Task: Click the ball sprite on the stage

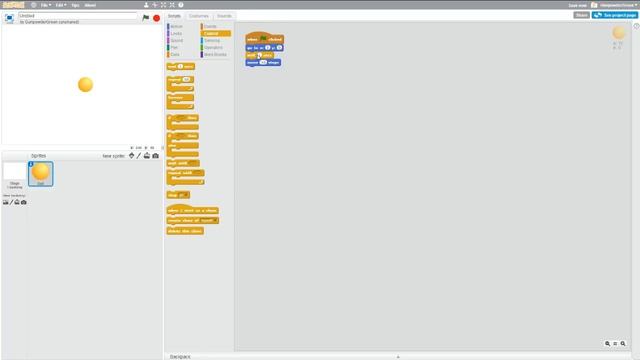Action: pyautogui.click(x=85, y=84)
